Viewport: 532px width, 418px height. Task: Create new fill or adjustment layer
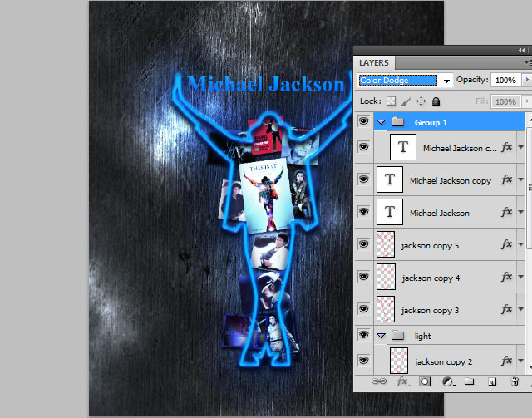[x=448, y=381]
